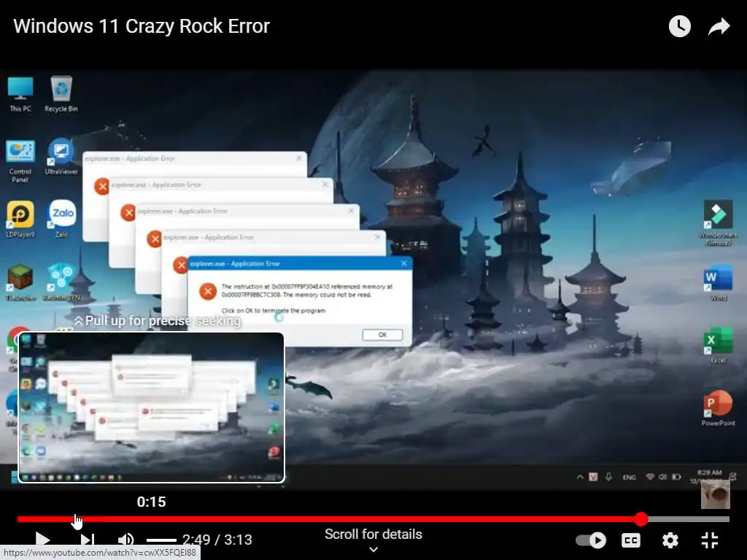Play the video
Screen dimensions: 747x560
click(43, 540)
